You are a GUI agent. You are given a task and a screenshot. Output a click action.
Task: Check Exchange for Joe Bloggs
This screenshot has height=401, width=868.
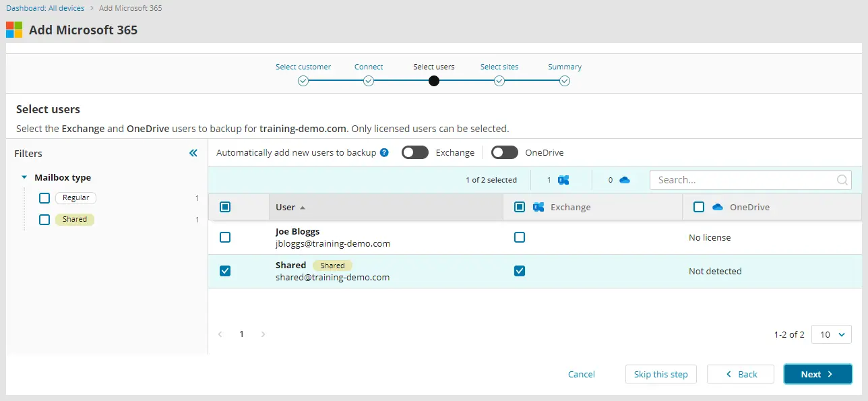click(520, 237)
